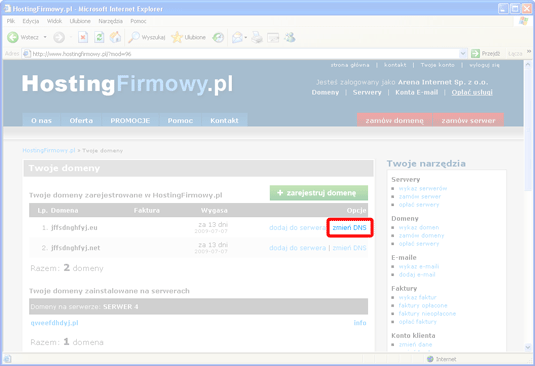Viewport: 535px width, 366px height.
Task: Click faktury nieopłacone sidebar link
Action: pyautogui.click(x=427, y=313)
